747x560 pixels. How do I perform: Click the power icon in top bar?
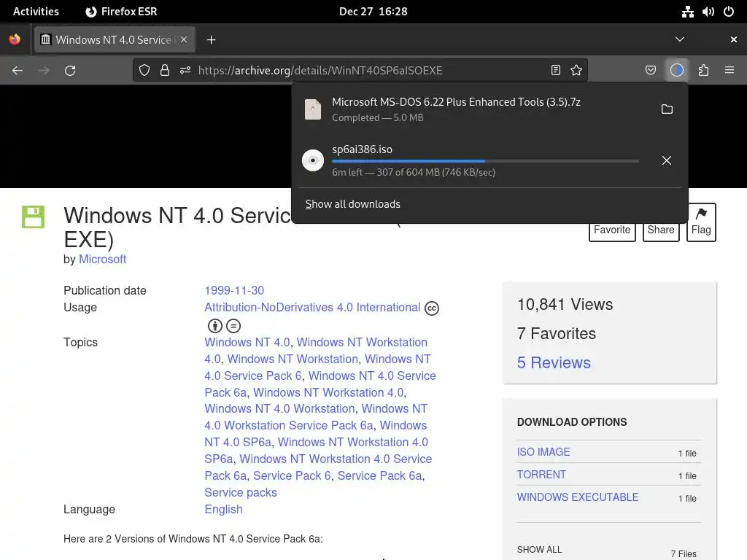pyautogui.click(x=729, y=12)
